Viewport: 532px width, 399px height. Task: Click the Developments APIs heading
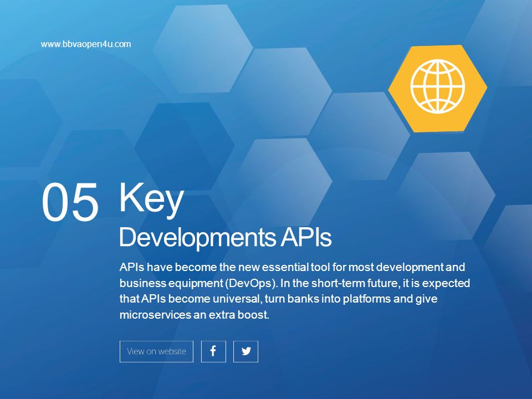226,238
